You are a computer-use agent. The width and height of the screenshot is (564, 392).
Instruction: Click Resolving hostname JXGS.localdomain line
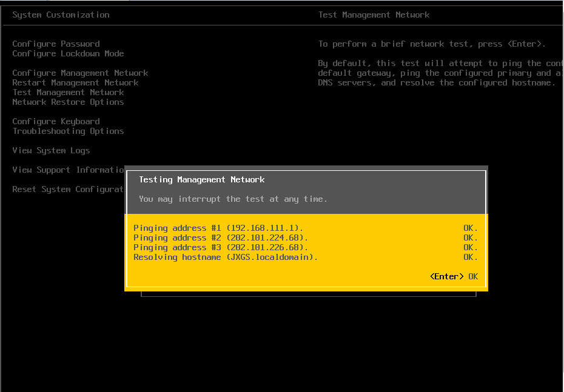coord(226,257)
